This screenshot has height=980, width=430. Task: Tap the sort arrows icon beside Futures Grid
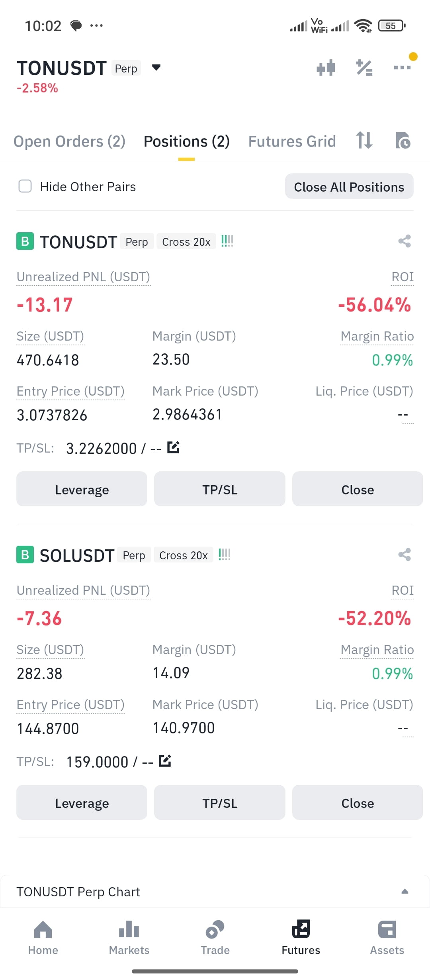tap(364, 140)
